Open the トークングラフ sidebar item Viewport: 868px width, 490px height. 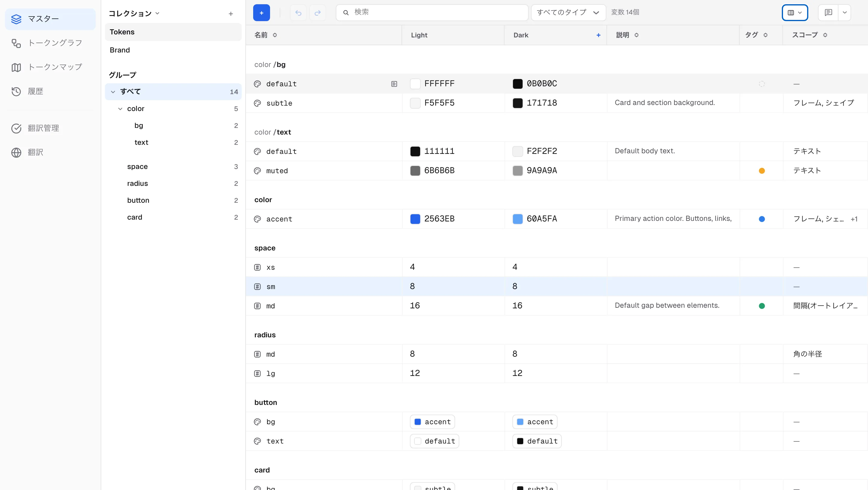50,43
